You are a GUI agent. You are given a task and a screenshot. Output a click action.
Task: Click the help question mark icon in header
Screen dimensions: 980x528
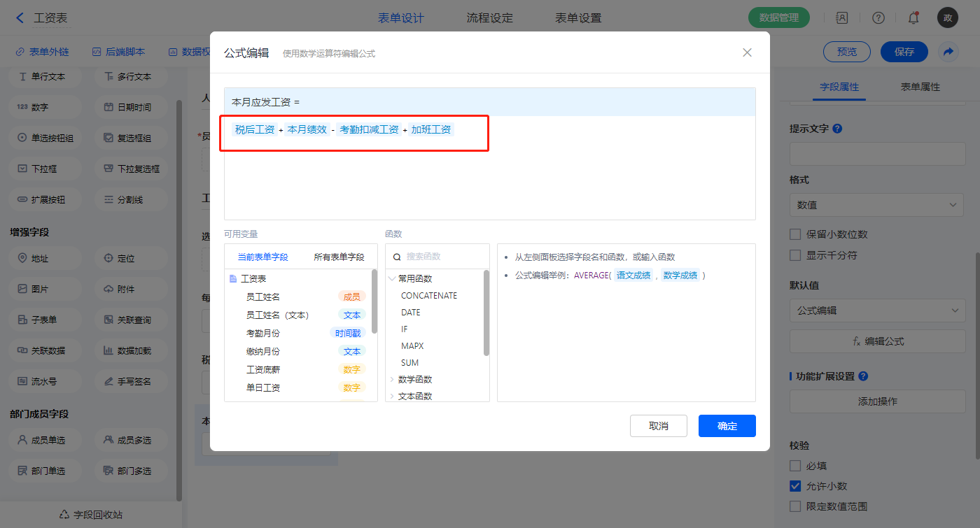coord(878,18)
